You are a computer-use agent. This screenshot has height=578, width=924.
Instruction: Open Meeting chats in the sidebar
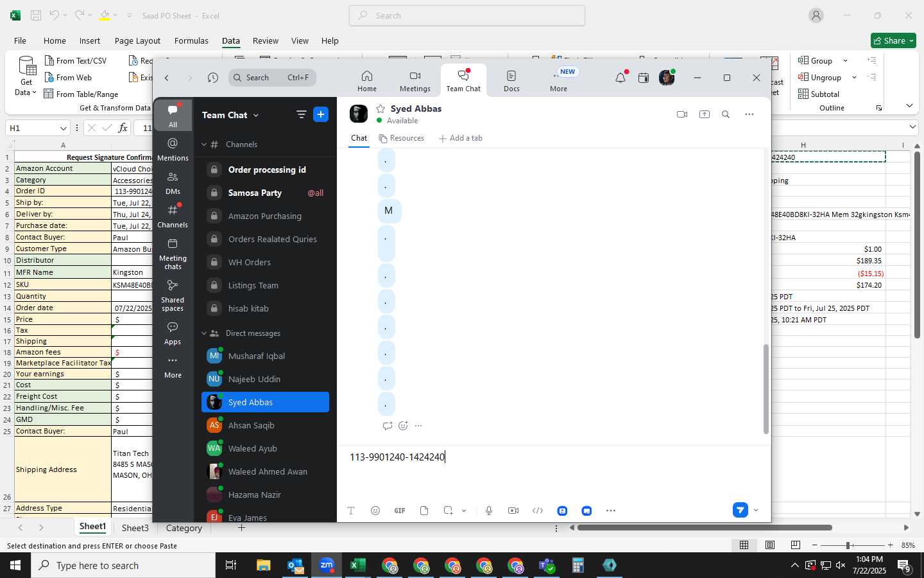(173, 254)
